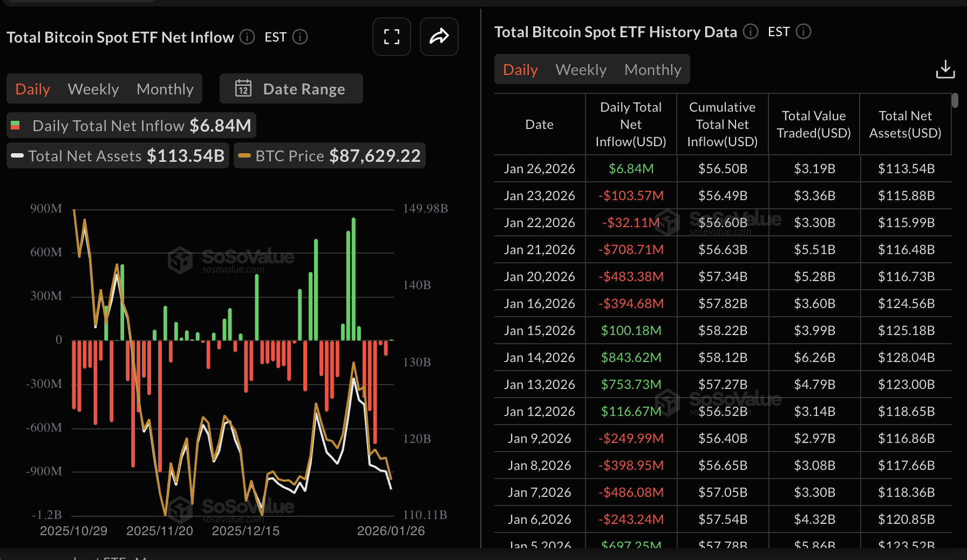This screenshot has width=967, height=560.
Task: Click the fullscreen expand chart icon
Action: point(391,37)
